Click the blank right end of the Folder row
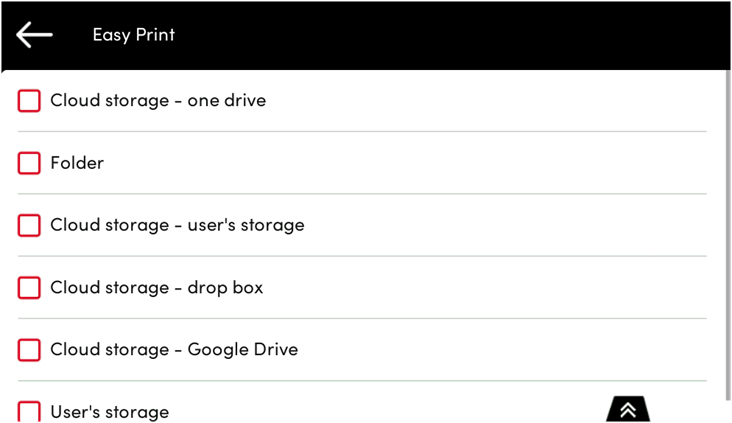 pos(600,163)
